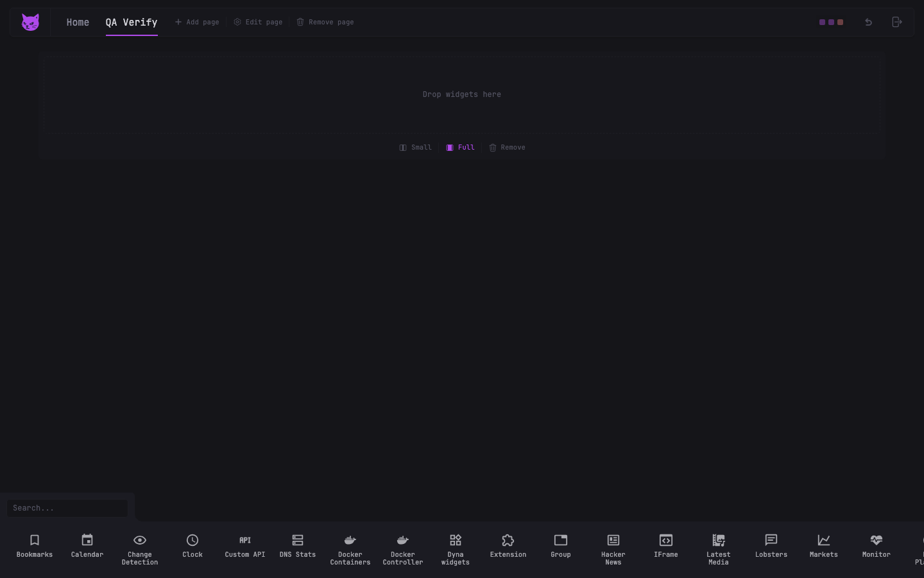Focus the widget Search field
This screenshot has height=578, width=924.
(67, 508)
